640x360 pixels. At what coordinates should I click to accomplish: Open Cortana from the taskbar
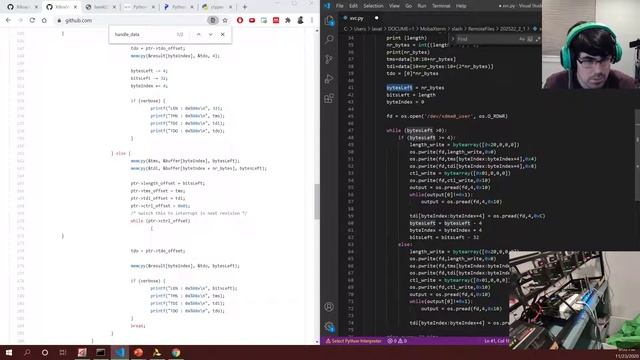tap(45, 353)
